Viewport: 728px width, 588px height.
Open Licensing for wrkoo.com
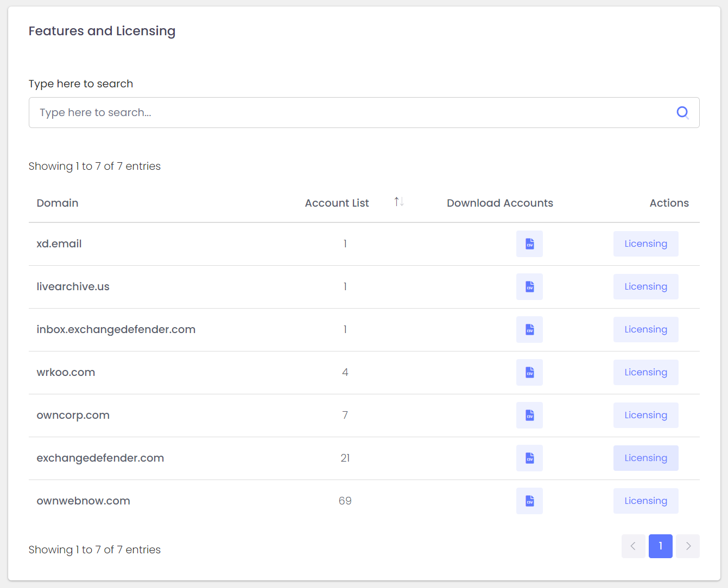click(645, 373)
